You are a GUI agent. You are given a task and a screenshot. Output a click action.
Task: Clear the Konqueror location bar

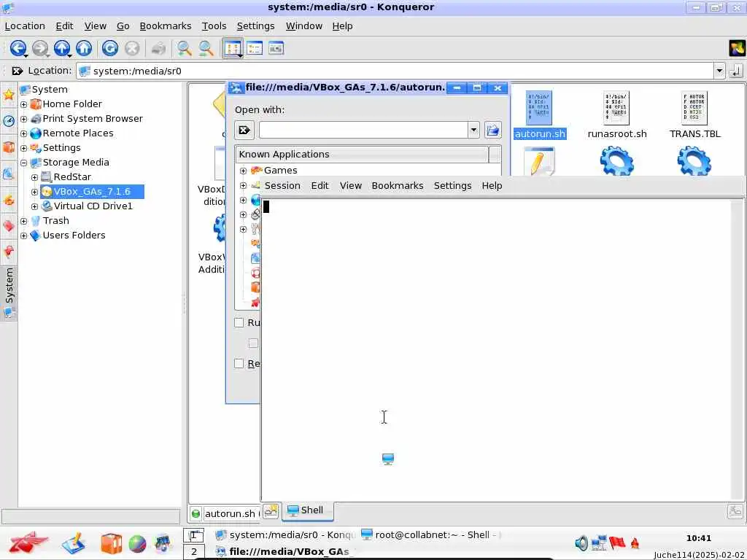pos(18,71)
